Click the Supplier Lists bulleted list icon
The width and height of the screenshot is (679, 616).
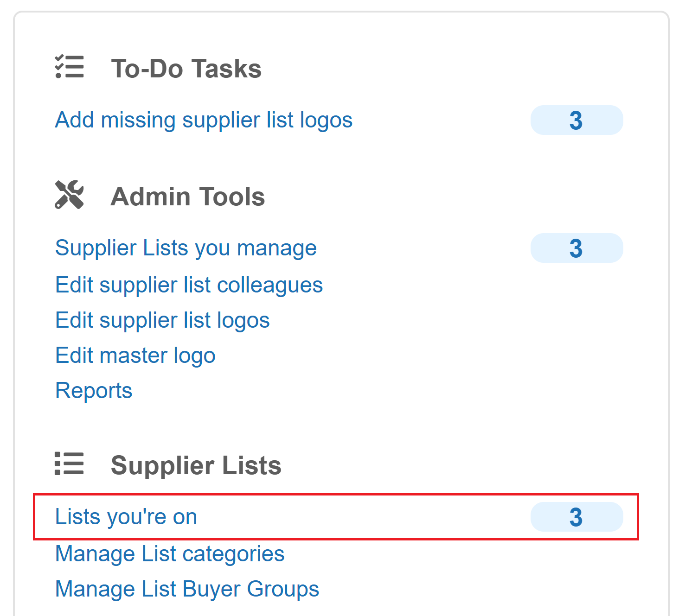coord(70,464)
